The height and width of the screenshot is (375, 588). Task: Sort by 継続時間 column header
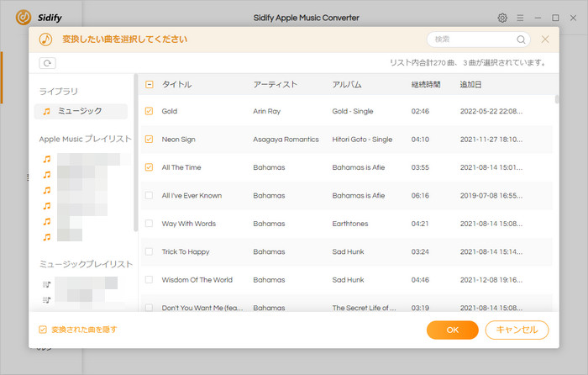click(426, 84)
